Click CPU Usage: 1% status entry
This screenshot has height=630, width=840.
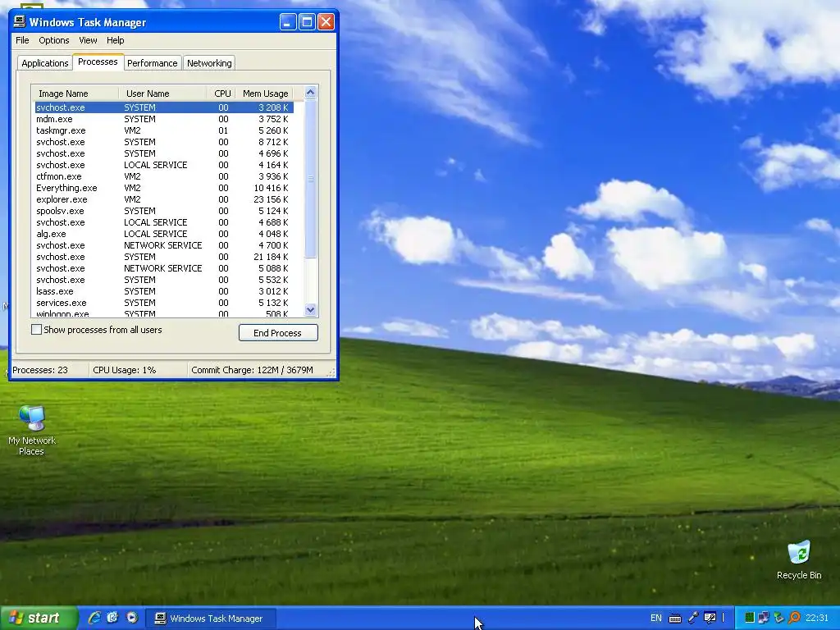tap(125, 370)
